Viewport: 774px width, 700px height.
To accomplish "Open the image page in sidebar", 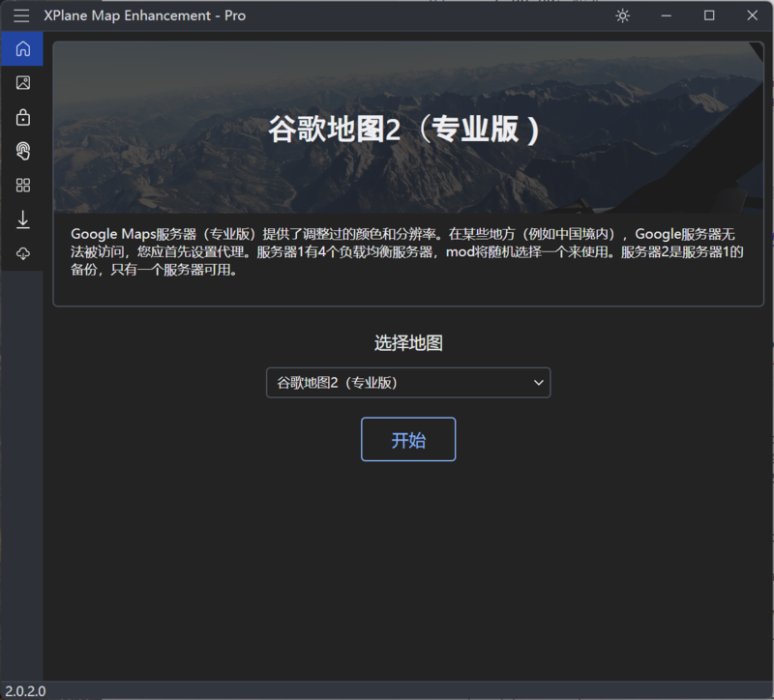I will (22, 83).
